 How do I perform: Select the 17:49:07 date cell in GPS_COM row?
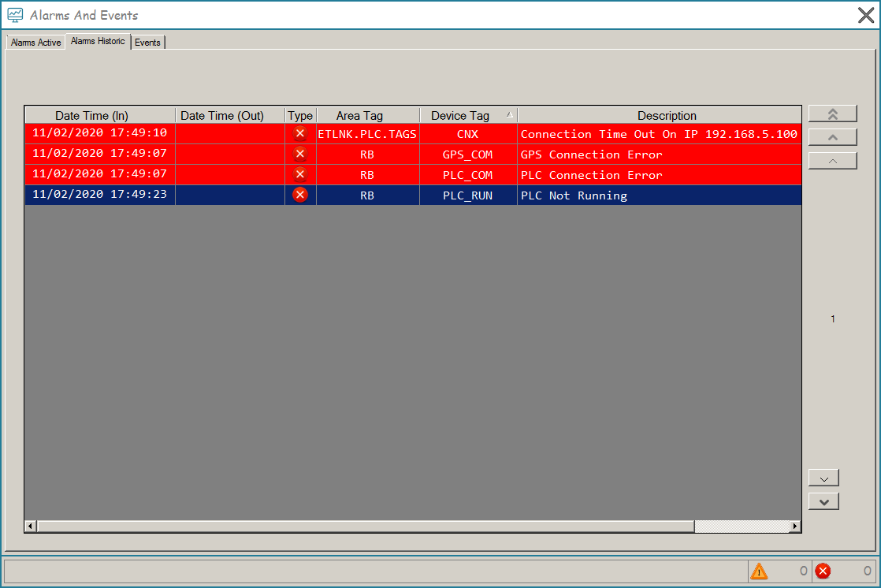pos(100,154)
